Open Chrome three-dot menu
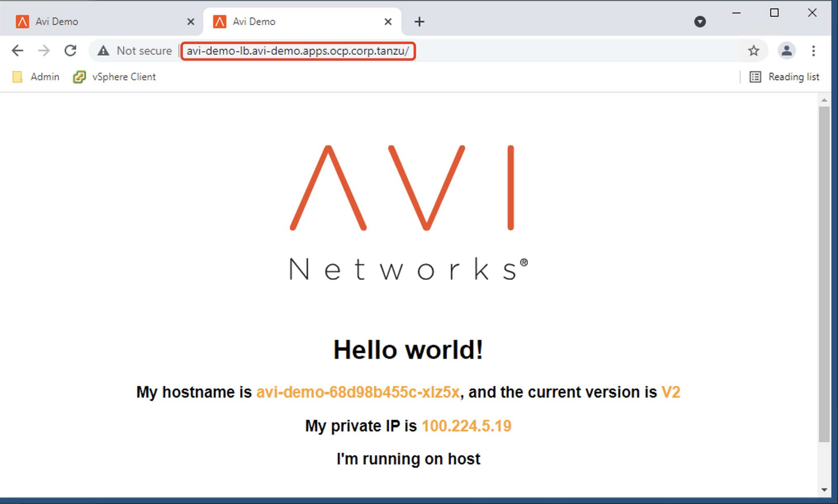The width and height of the screenshot is (838, 504). 813,51
